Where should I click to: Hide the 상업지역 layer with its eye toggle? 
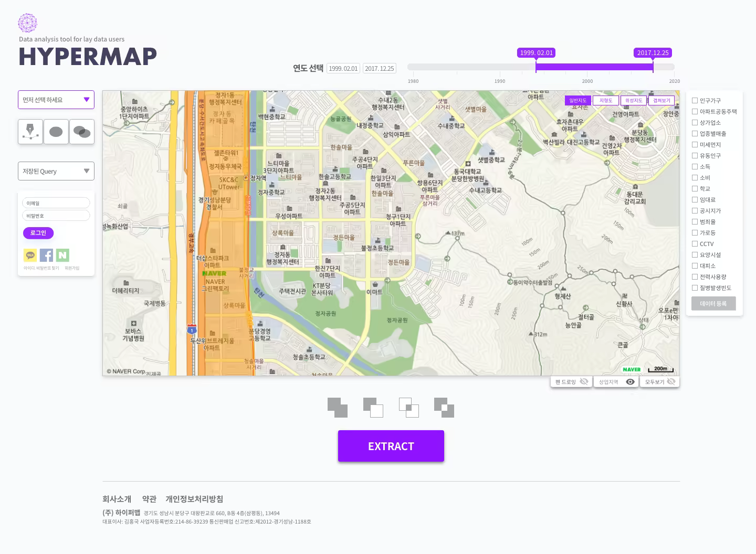click(631, 381)
